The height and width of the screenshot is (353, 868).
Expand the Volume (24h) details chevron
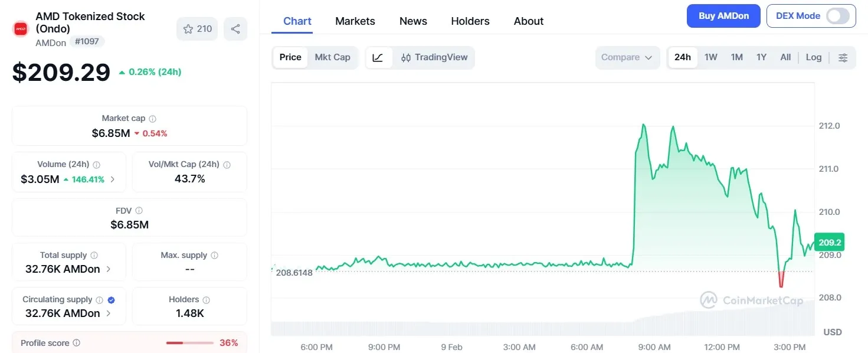113,179
